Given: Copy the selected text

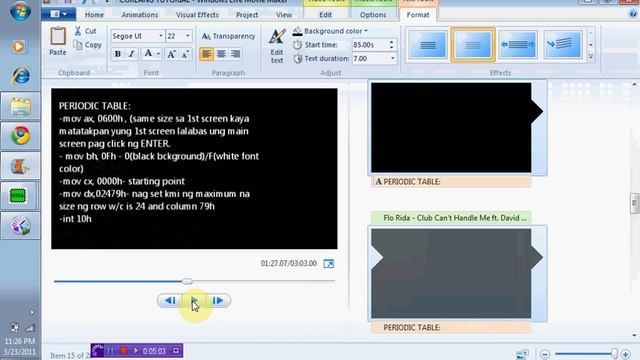Looking at the screenshot, I should (87, 45).
